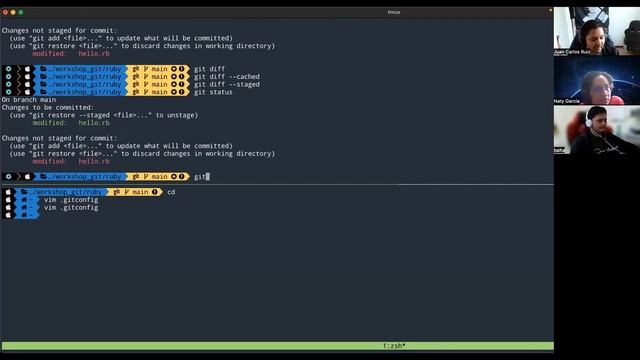Viewport: 640px width, 360px height.
Task: Click the git status command text
Action: pos(213,92)
